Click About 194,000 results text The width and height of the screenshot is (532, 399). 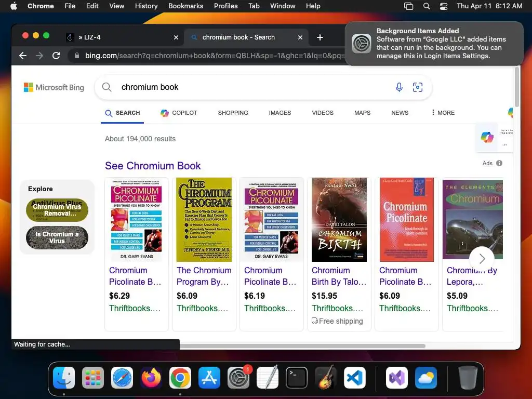pyautogui.click(x=140, y=139)
